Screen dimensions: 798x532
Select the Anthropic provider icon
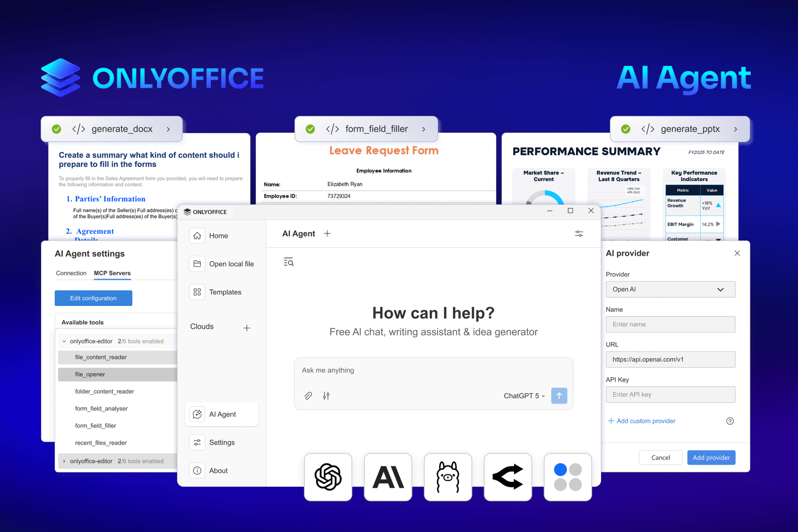coord(388,477)
